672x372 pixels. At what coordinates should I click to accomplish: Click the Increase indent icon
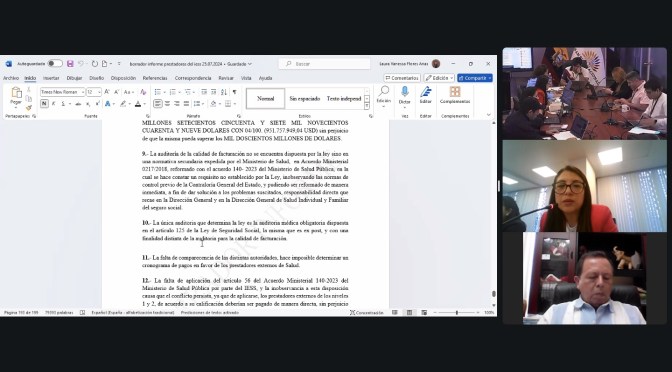pos(213,92)
